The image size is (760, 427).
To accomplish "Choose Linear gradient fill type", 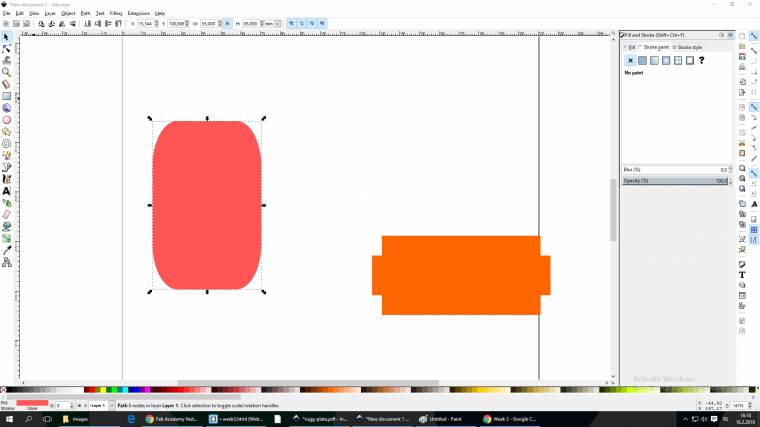I will 654,61.
